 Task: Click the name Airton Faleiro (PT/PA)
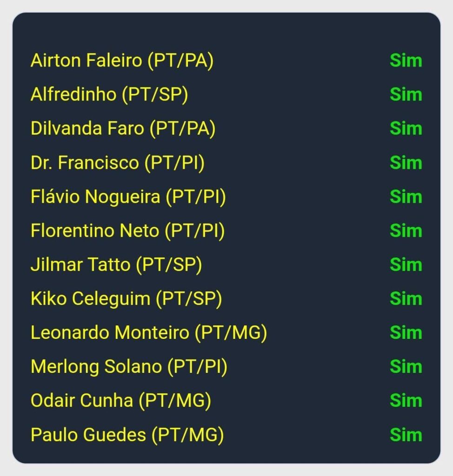pos(122,61)
